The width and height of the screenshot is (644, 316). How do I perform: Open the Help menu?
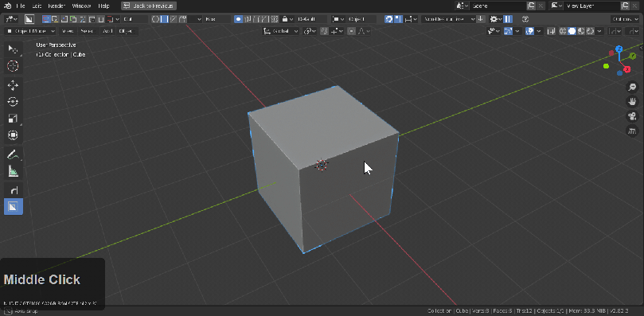(104, 6)
